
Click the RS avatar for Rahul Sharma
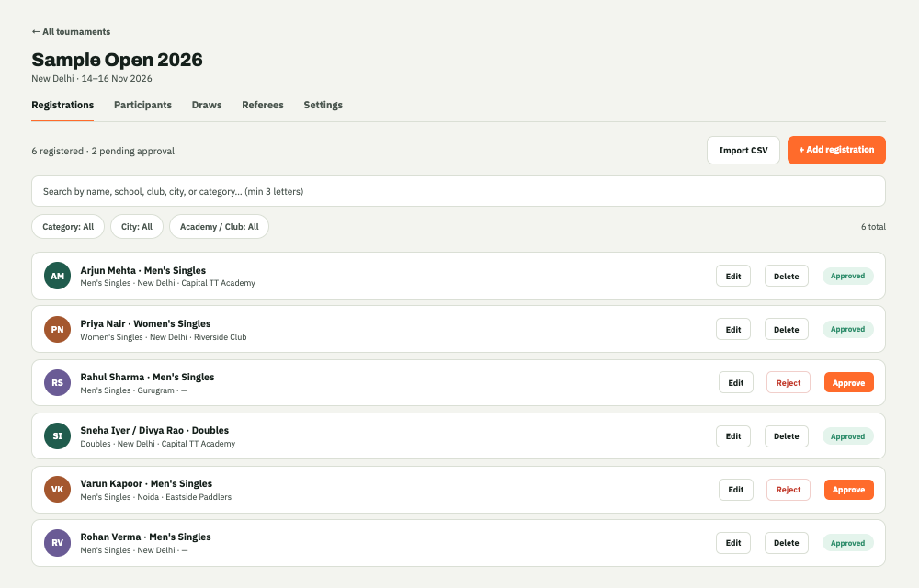pyautogui.click(x=57, y=382)
